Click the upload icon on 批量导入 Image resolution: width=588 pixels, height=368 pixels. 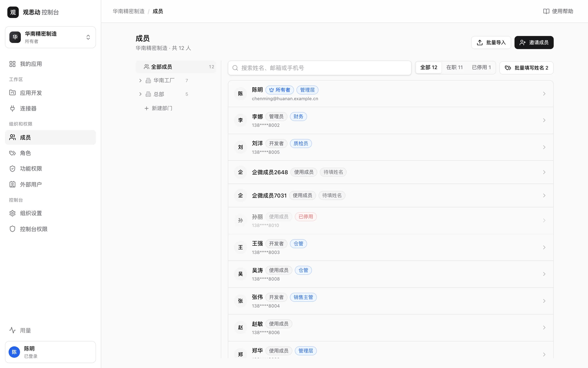click(480, 43)
